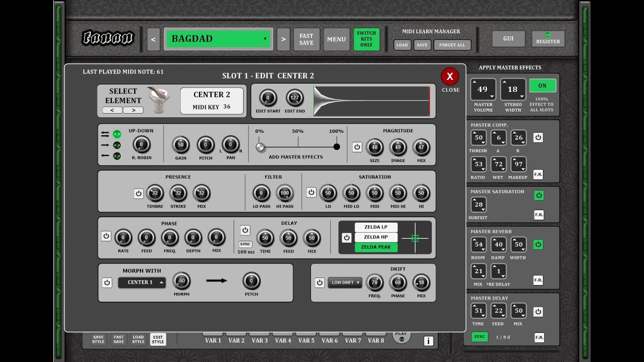Open the BAGDAD preset dropdown

tap(218, 39)
